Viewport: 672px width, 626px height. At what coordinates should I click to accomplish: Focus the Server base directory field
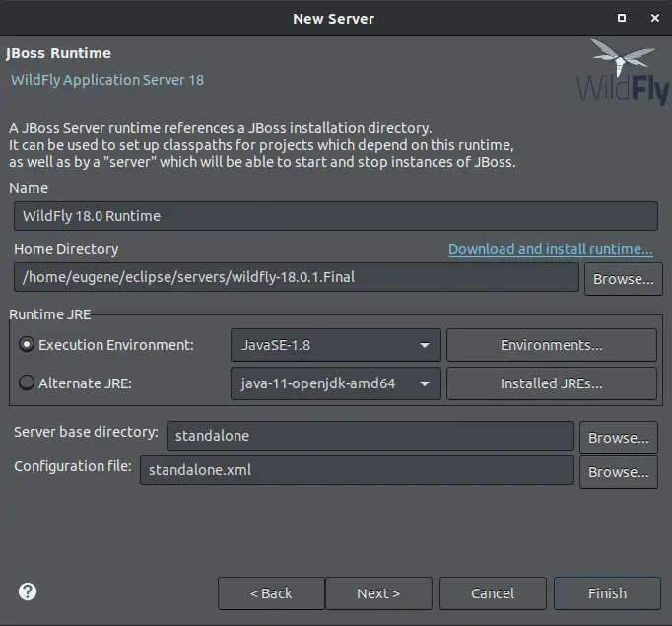point(370,436)
